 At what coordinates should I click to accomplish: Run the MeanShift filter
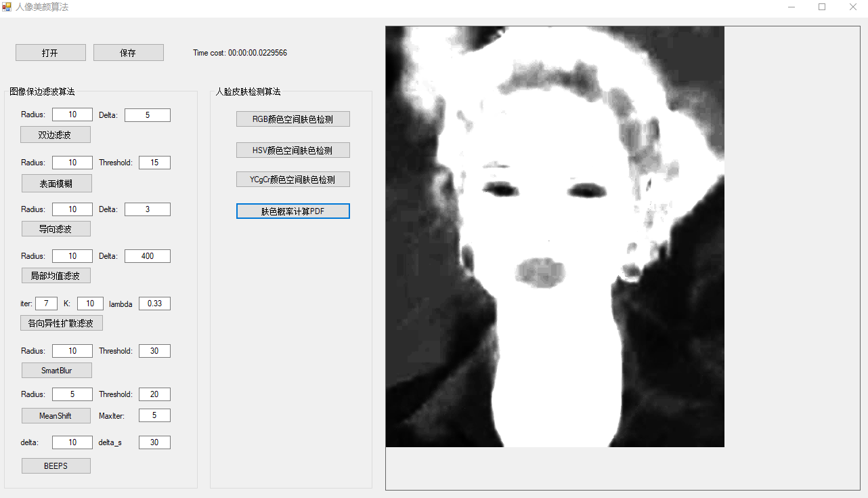(x=56, y=415)
